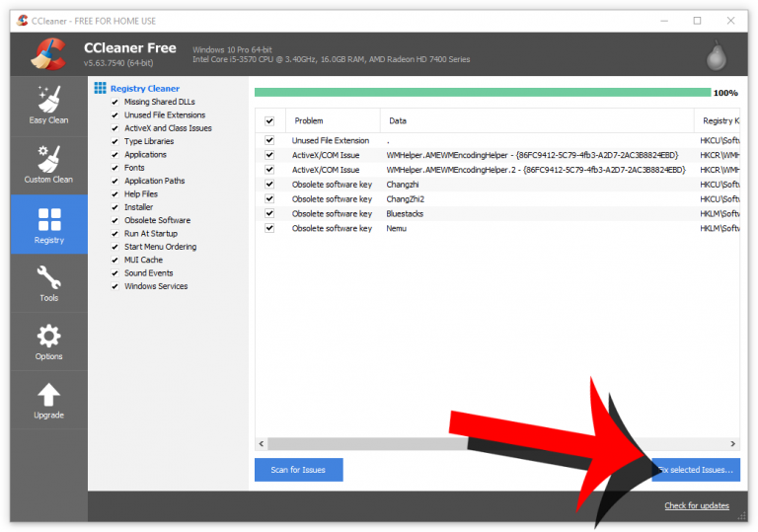Image resolution: width=758 pixels, height=532 pixels.
Task: Click the green scan progress bar
Action: click(x=482, y=93)
